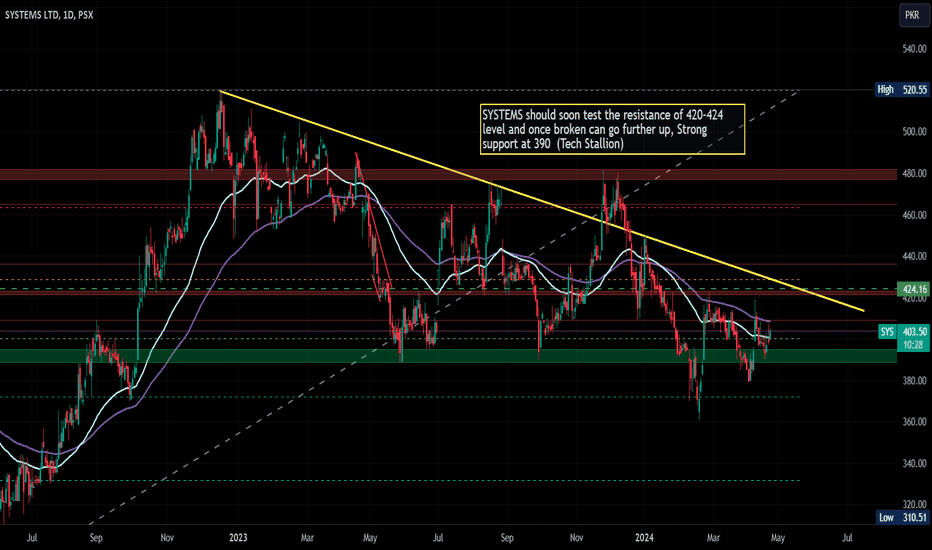Click the PKR currency button

(x=912, y=15)
